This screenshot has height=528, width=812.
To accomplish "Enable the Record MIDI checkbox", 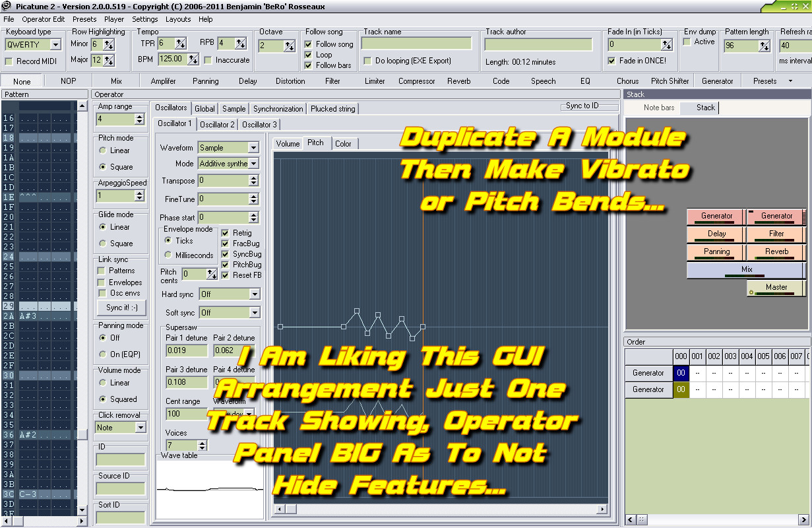I will pyautogui.click(x=9, y=61).
